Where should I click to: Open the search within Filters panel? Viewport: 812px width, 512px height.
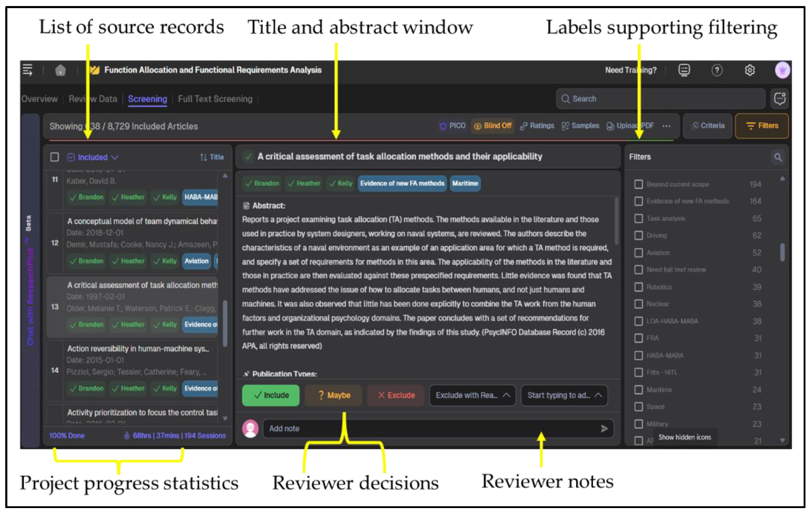(778, 157)
